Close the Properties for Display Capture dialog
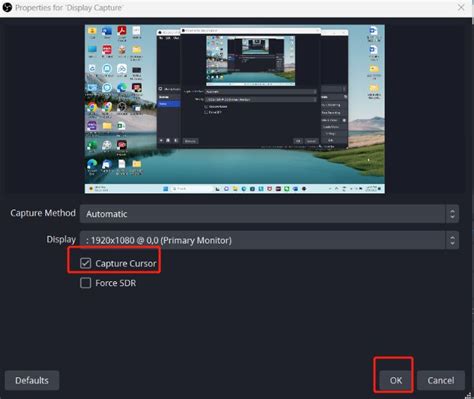Viewport: 474px width, 399px height. tap(461, 7)
